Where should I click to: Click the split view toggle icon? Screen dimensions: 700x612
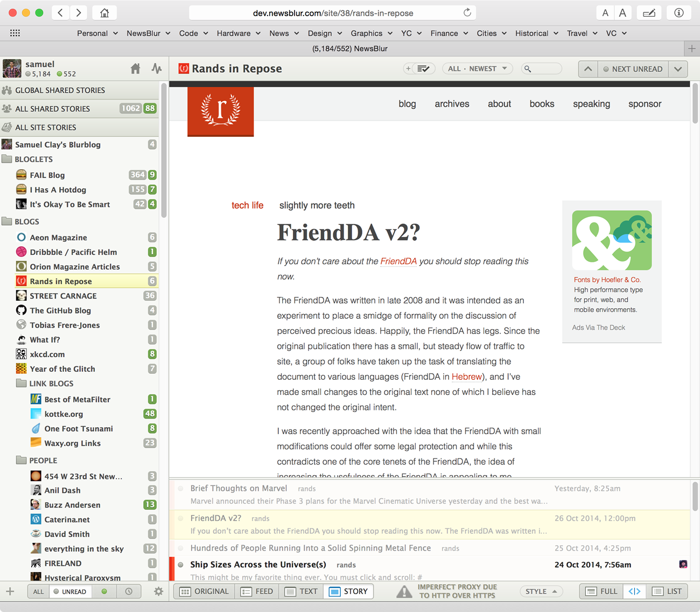[x=634, y=591]
